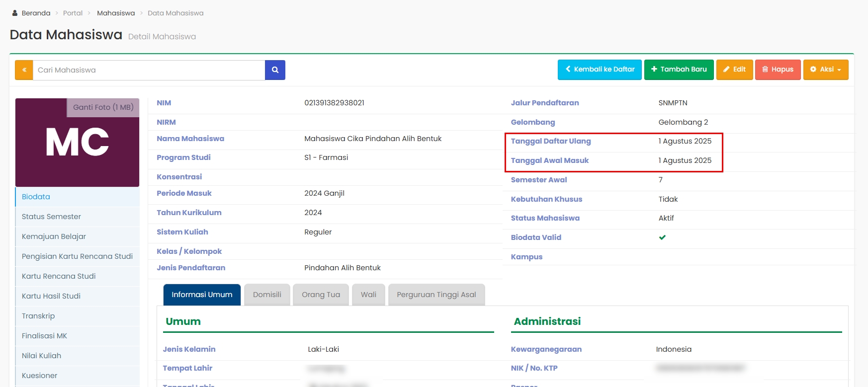The width and height of the screenshot is (868, 387).
Task: Open Status Semester in sidebar
Action: point(51,217)
